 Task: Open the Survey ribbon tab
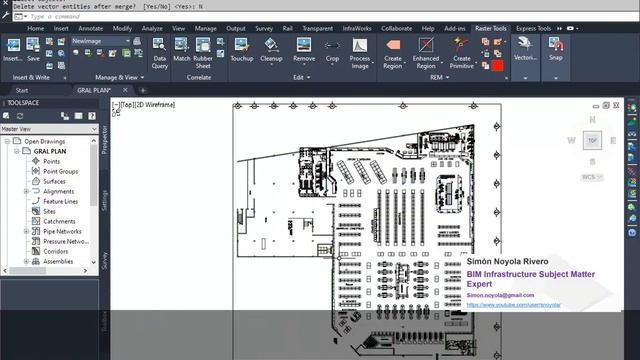[264, 28]
